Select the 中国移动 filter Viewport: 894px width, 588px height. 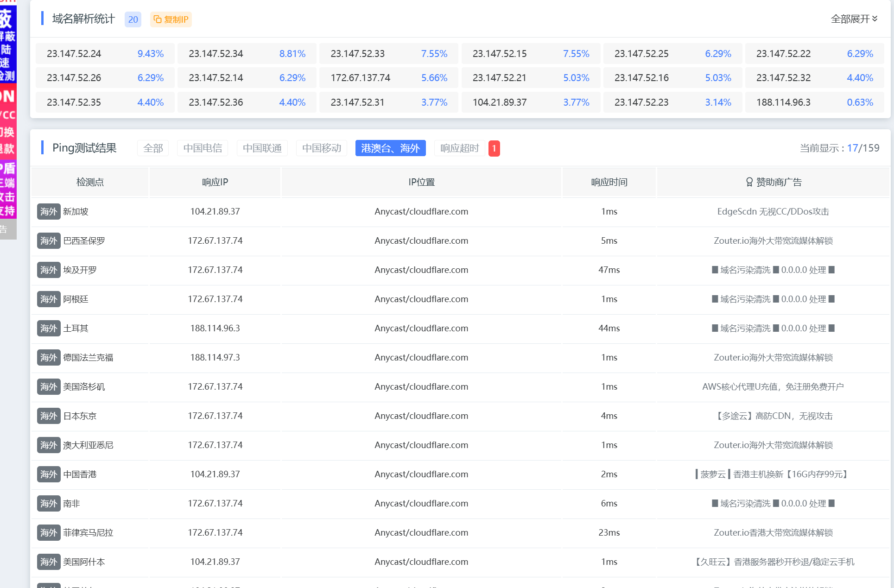click(321, 148)
